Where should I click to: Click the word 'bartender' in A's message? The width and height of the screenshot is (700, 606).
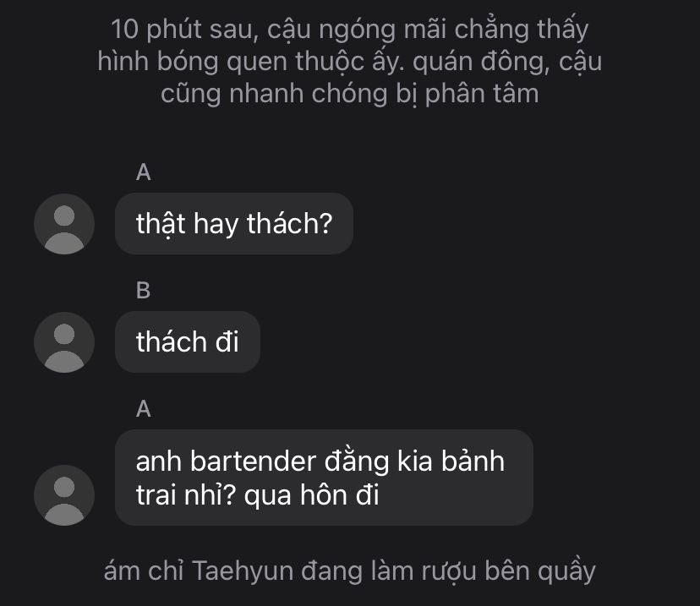tap(254, 461)
